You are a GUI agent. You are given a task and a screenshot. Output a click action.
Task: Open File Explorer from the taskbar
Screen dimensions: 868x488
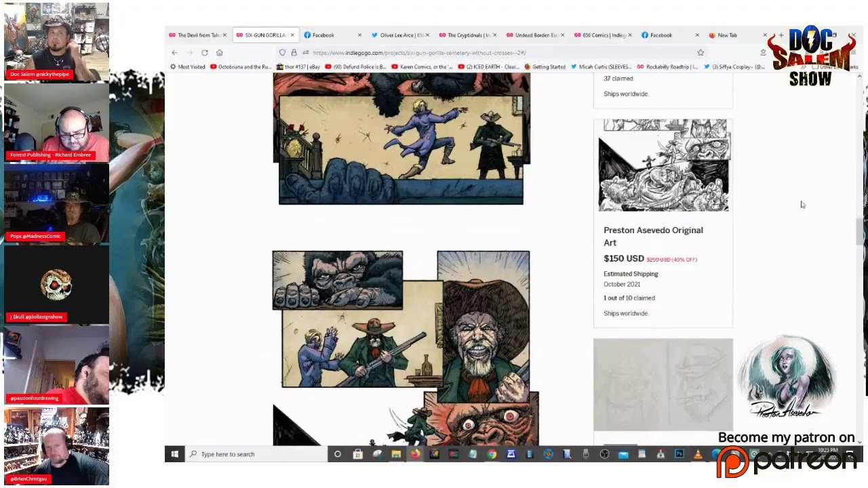[x=396, y=454]
